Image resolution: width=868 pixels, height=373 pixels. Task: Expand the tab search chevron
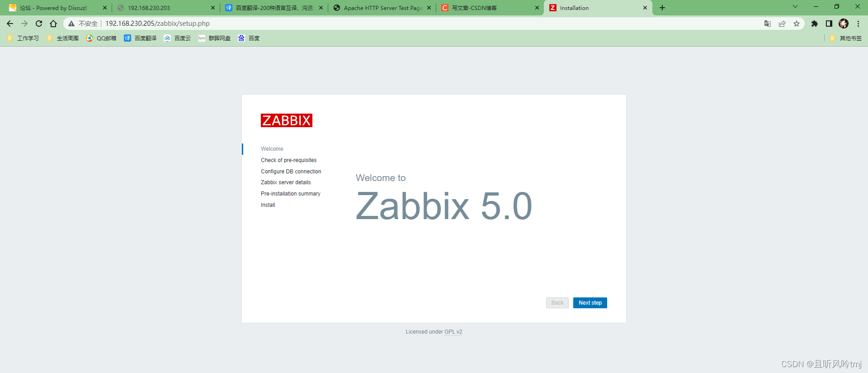click(795, 6)
